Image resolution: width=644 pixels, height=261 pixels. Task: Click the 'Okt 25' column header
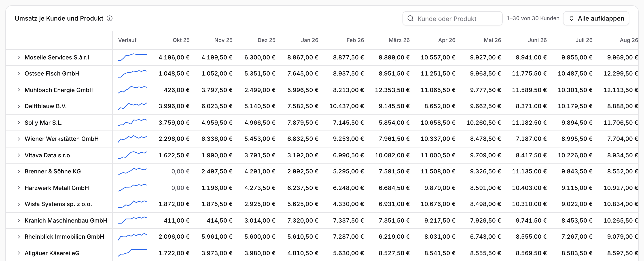tap(181, 40)
